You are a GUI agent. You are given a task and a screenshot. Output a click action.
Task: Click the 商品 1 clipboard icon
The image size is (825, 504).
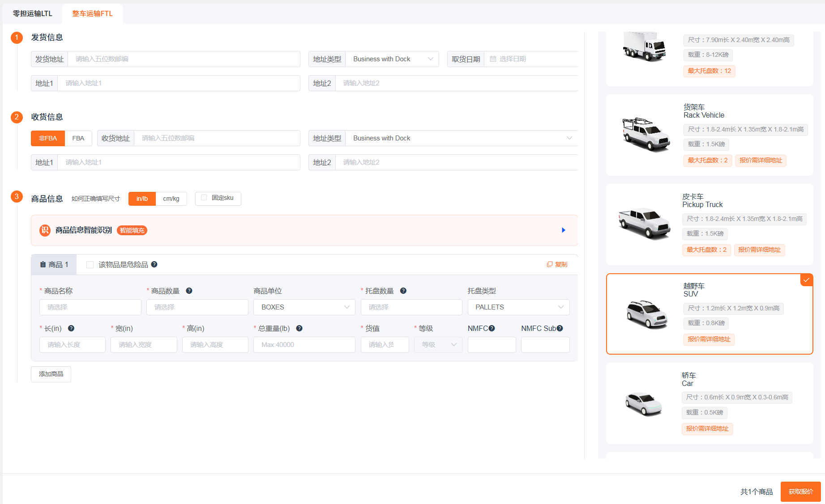click(x=43, y=265)
